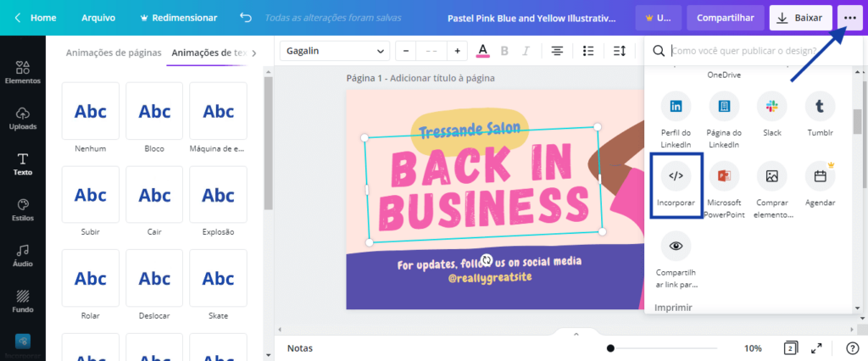Decrease the font size with minus

coord(406,51)
